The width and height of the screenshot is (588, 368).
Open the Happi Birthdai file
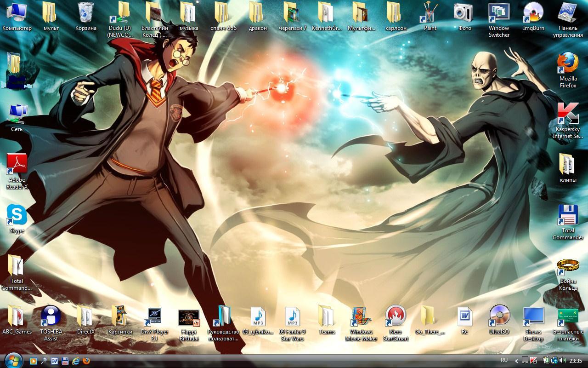(x=189, y=324)
